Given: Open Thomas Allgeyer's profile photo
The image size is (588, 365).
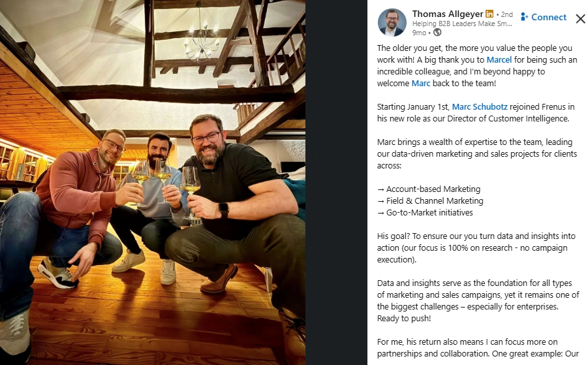Looking at the screenshot, I should (392, 22).
